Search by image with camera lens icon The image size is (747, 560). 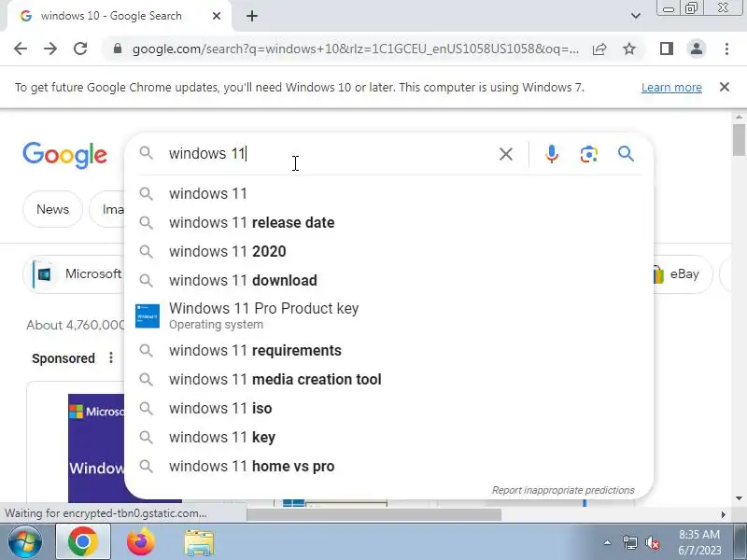click(589, 154)
